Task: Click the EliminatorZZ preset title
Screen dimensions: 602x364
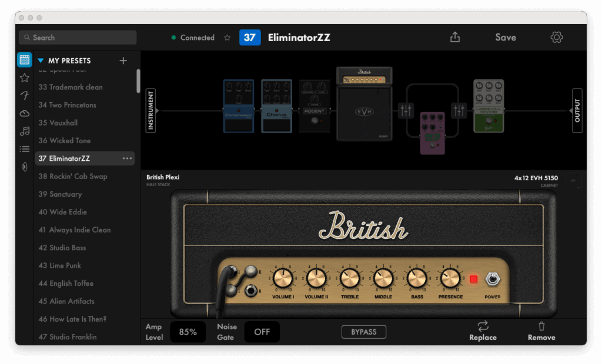Action: (299, 38)
